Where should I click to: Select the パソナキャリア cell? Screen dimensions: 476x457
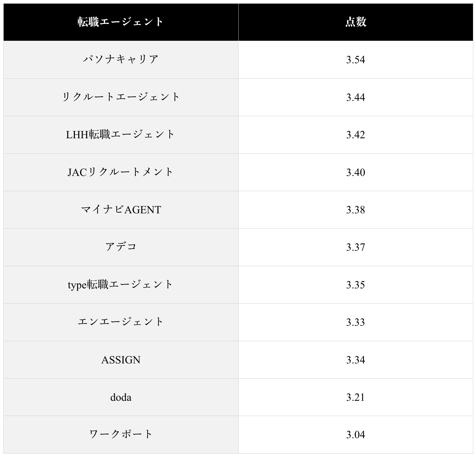(x=121, y=59)
